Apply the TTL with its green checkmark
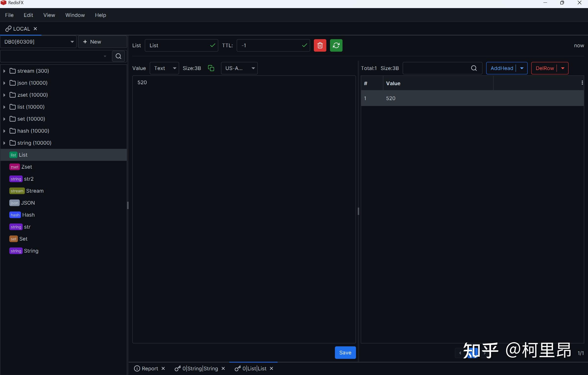Screen dimensions: 588x375 (x=304, y=45)
